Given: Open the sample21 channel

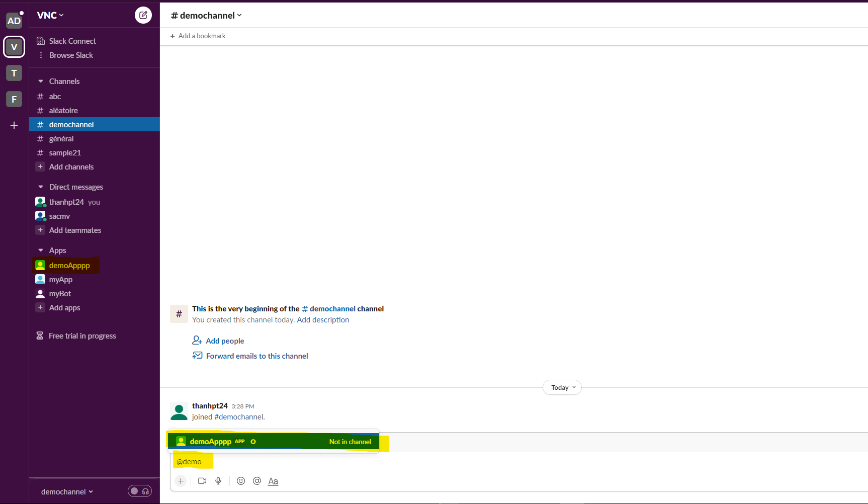Looking at the screenshot, I should click(x=95, y=152).
